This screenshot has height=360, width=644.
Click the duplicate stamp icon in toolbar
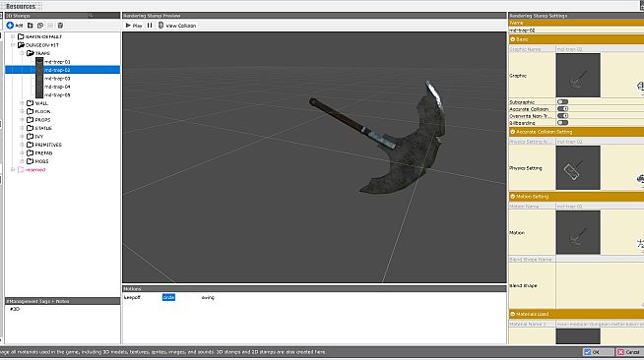(x=40, y=26)
